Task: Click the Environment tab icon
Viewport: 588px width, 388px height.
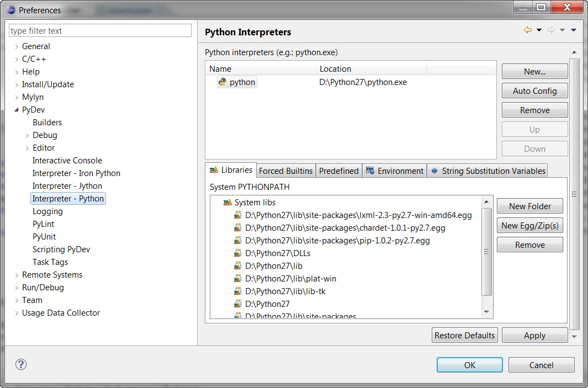Action: 370,171
